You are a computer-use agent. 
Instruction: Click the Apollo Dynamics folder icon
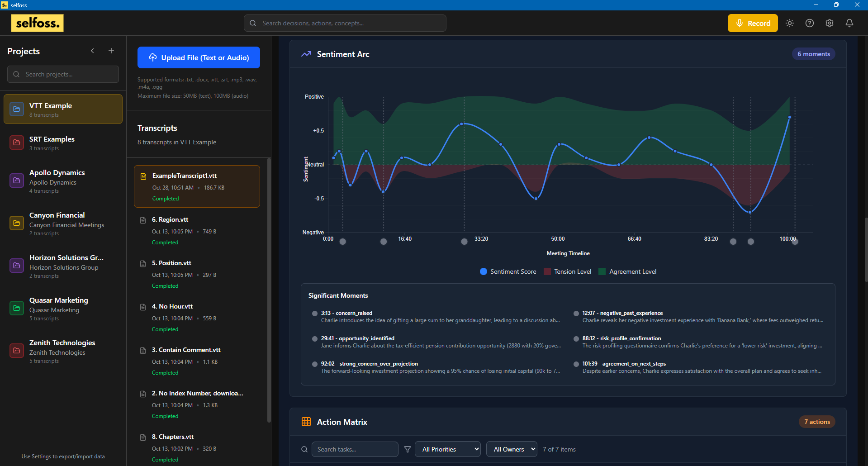pos(17,181)
